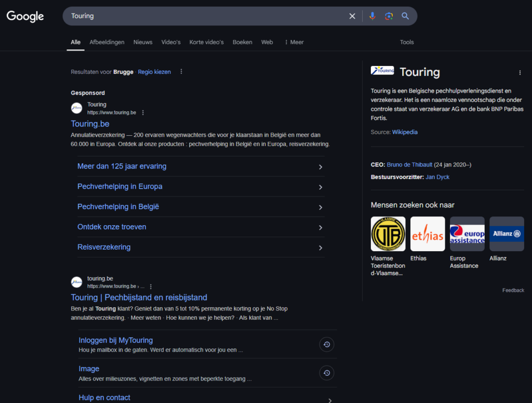
Task: Open the Nieuws tab
Action: pyautogui.click(x=143, y=42)
